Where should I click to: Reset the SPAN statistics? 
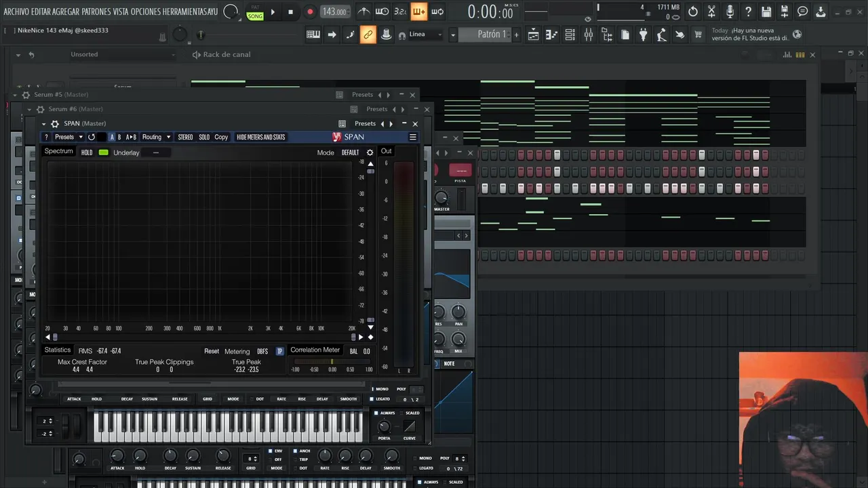point(212,351)
